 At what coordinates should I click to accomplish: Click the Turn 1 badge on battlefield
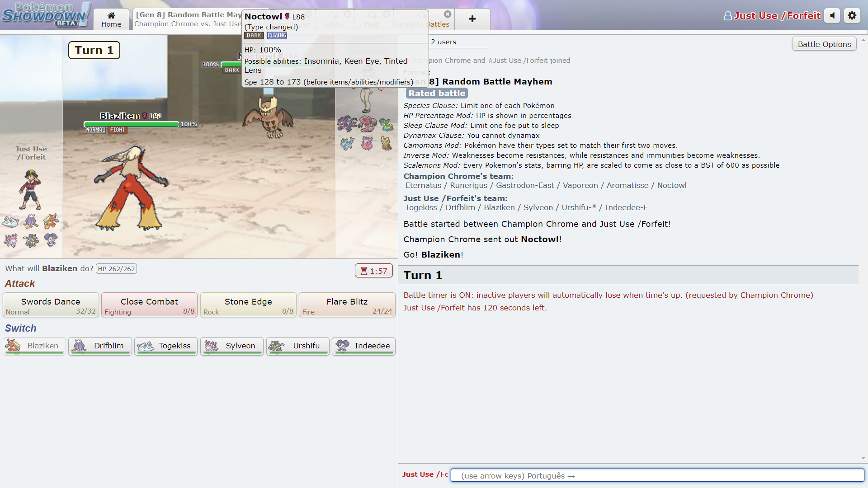pos(94,50)
